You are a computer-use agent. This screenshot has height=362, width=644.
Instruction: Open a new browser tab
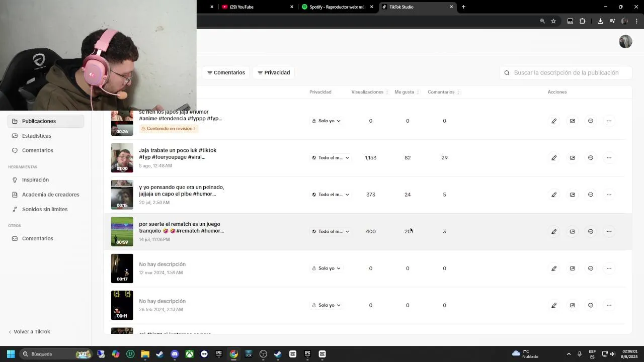tap(463, 7)
